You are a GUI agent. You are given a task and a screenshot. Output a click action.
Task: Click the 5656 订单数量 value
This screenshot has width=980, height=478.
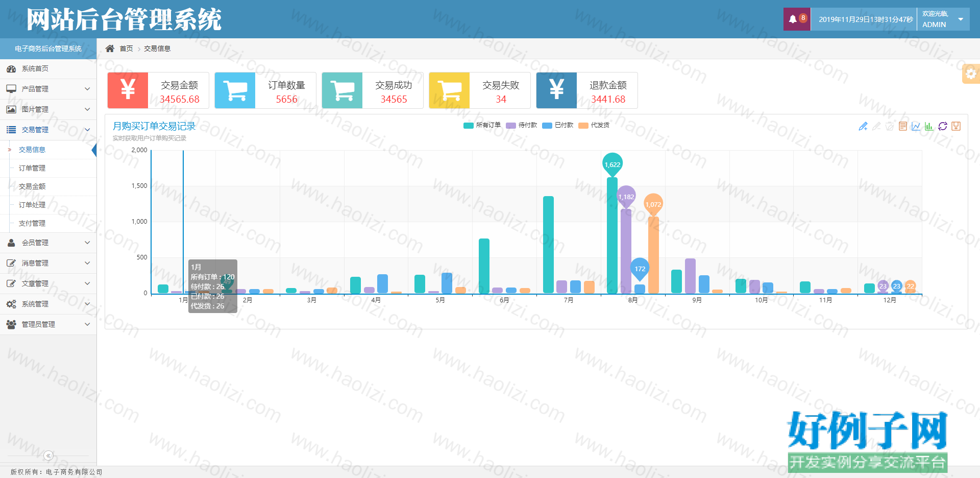point(286,99)
